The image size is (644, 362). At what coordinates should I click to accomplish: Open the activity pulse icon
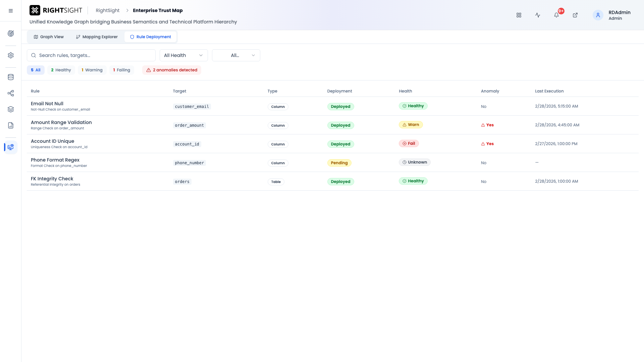(538, 15)
